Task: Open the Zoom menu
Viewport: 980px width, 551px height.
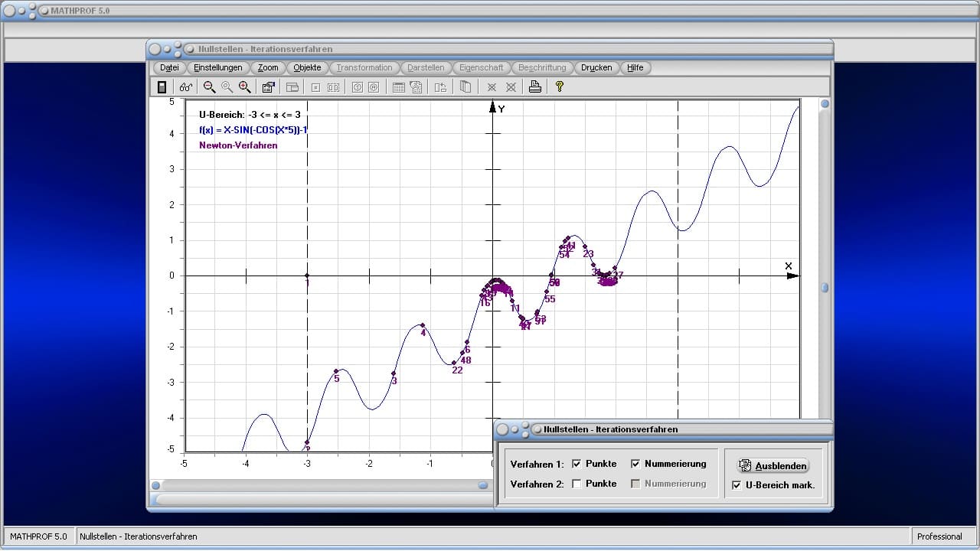Action: click(x=268, y=67)
